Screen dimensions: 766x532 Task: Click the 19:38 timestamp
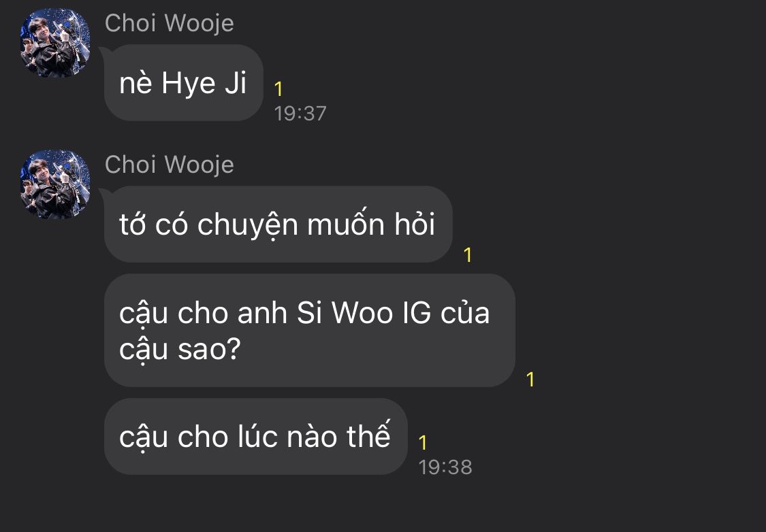pyautogui.click(x=445, y=467)
